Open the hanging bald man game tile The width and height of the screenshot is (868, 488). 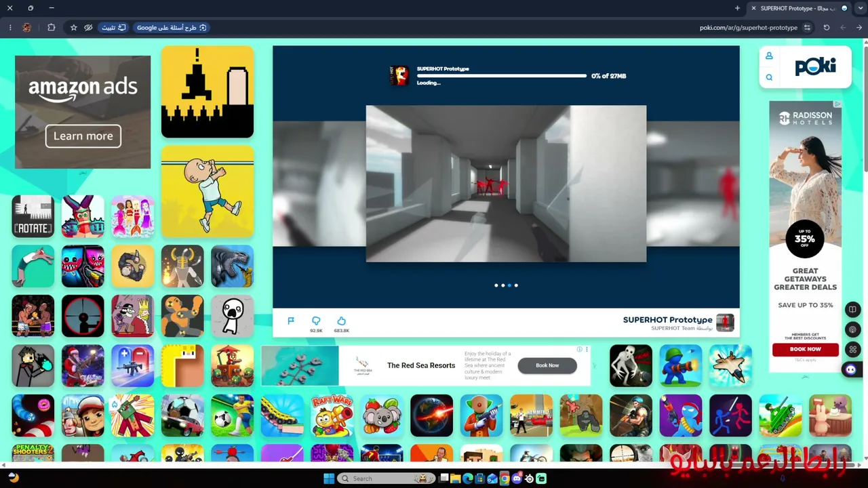coord(208,192)
